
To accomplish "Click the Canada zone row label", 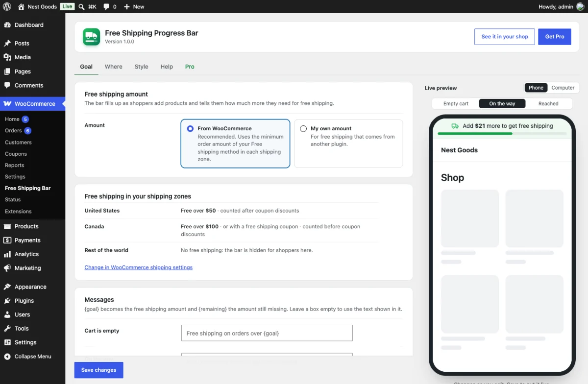I will click(x=94, y=227).
